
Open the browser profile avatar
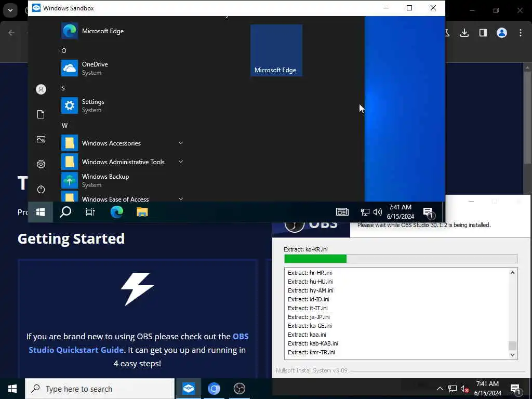(x=502, y=33)
